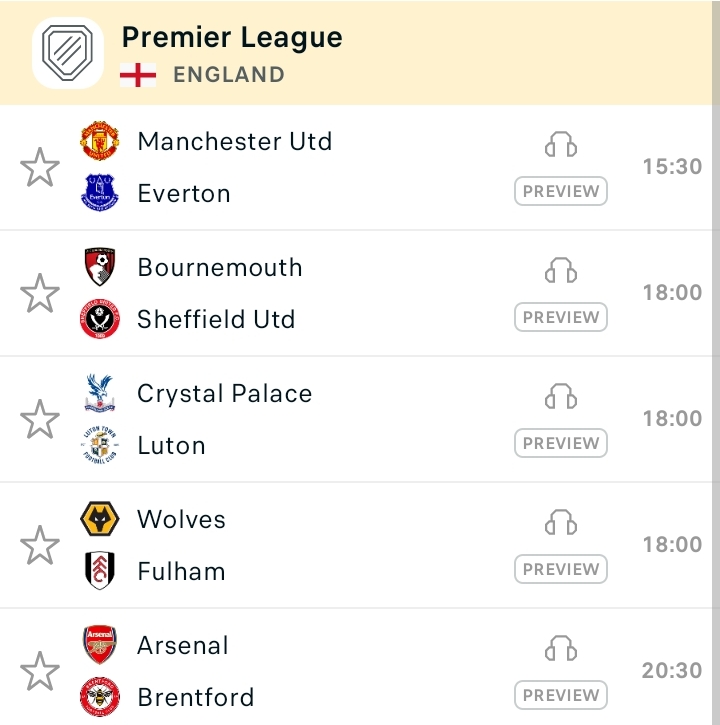This screenshot has width=720, height=725.
Task: Click the Premier League shield logo
Action: (x=68, y=53)
